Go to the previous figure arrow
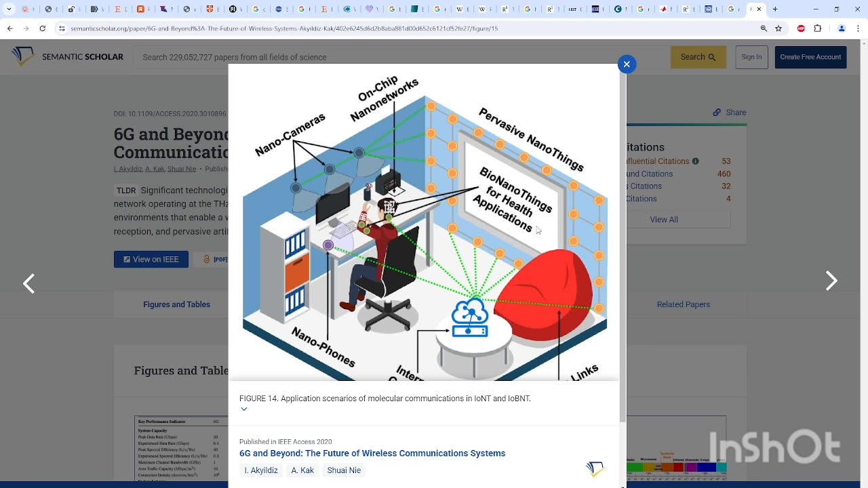 (x=28, y=283)
